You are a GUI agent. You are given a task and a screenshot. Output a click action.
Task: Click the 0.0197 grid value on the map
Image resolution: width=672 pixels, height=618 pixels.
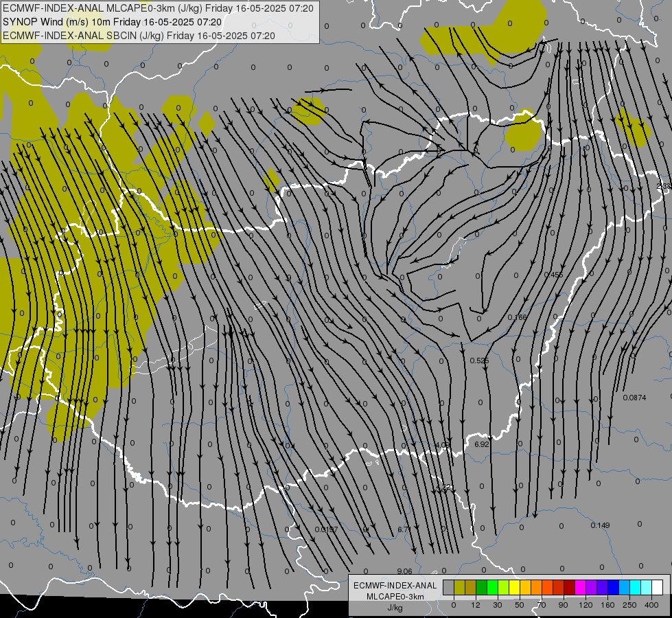click(326, 529)
